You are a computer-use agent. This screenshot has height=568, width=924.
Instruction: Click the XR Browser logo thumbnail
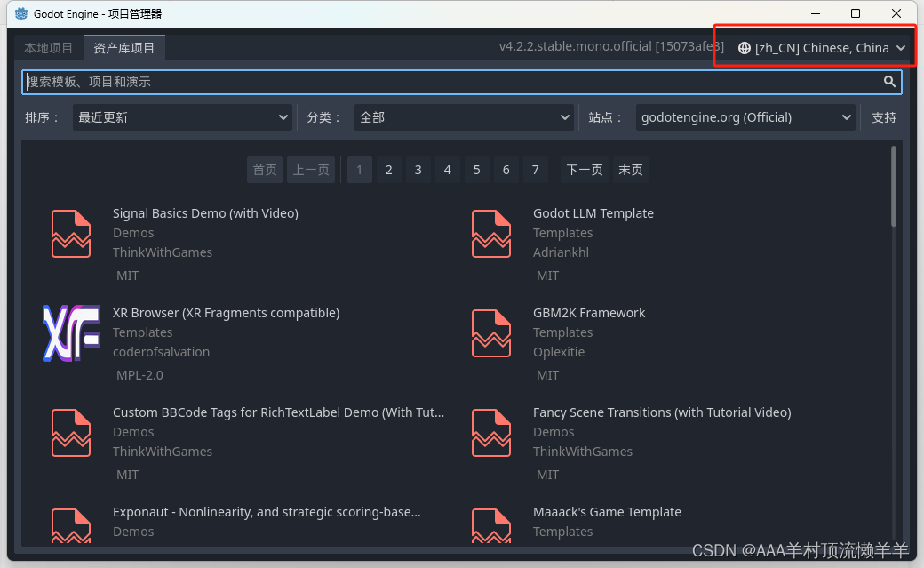tap(71, 333)
